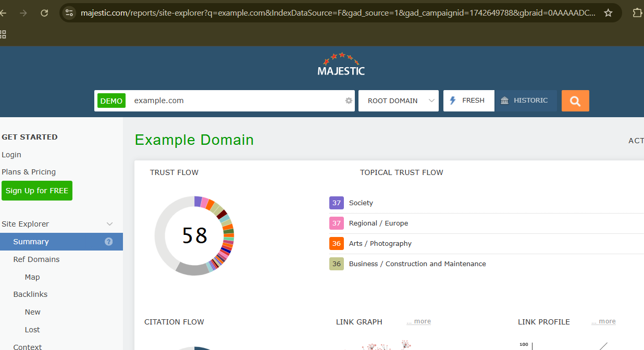Click the GET STARTED sidebar heading
The height and width of the screenshot is (350, 644).
click(30, 137)
